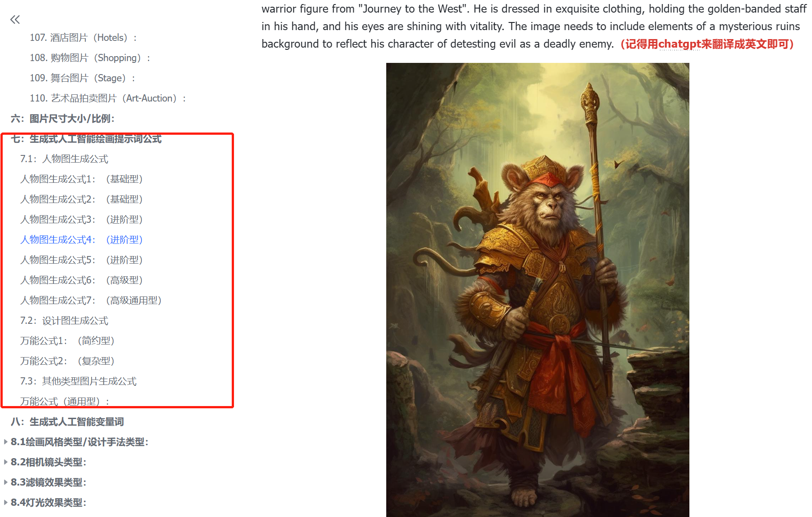Select heading 六：图片尺寸大小/比例

coord(62,119)
